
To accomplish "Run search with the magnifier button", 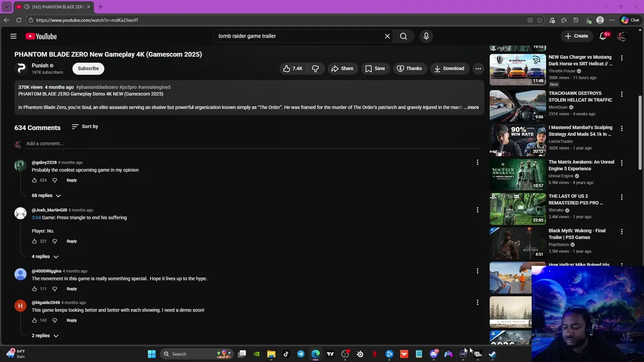I will point(404,36).
